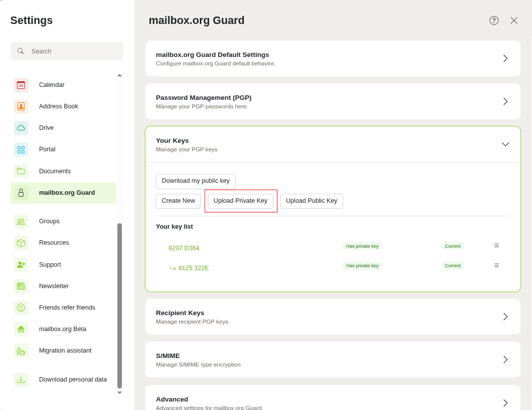
Task: Select mailbox.org Beta entry
Action: [63, 329]
